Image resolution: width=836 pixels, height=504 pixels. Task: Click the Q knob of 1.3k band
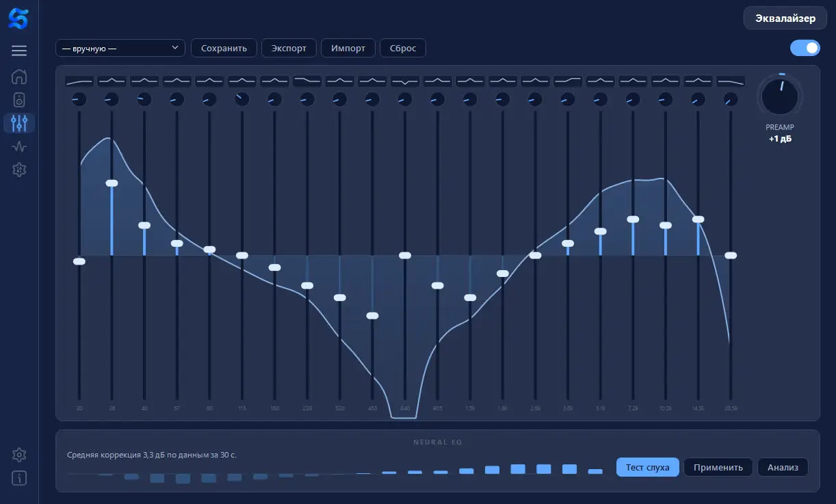coord(470,100)
